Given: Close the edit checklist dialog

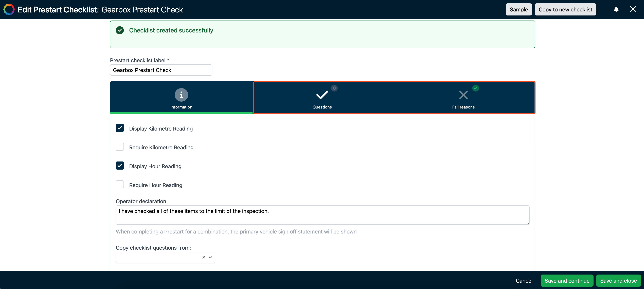Looking at the screenshot, I should click(633, 9).
